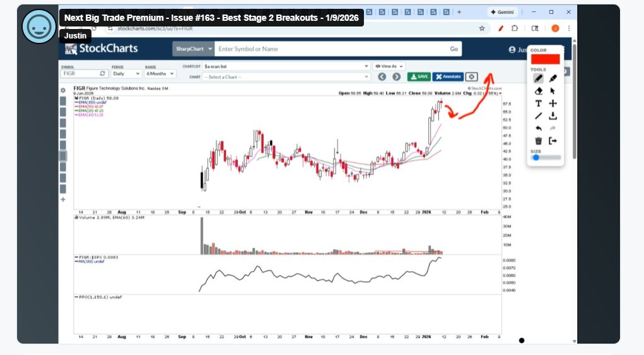Go to previous chart arrow
The width and height of the screenshot is (644, 355).
[382, 77]
